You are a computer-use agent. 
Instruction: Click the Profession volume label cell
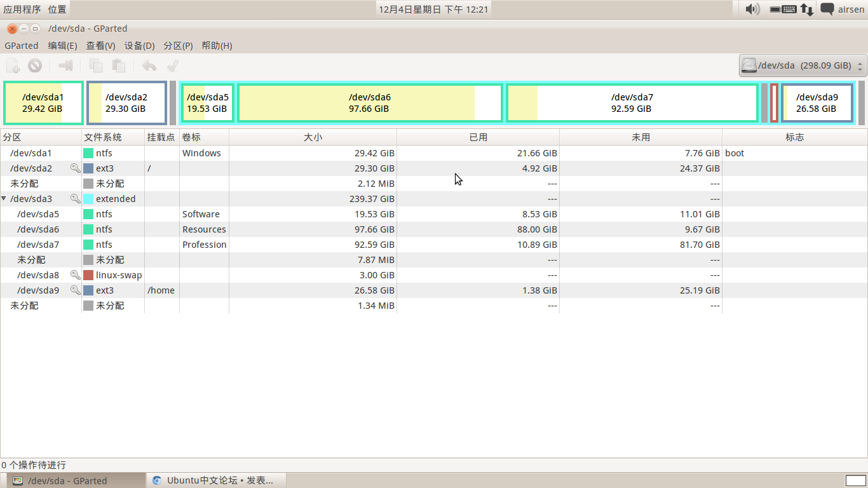pos(205,245)
